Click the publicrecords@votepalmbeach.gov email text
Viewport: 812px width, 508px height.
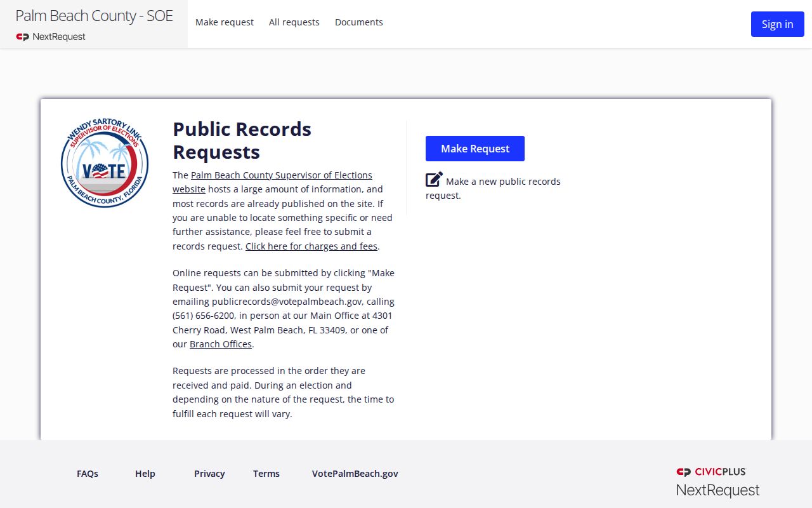(287, 302)
